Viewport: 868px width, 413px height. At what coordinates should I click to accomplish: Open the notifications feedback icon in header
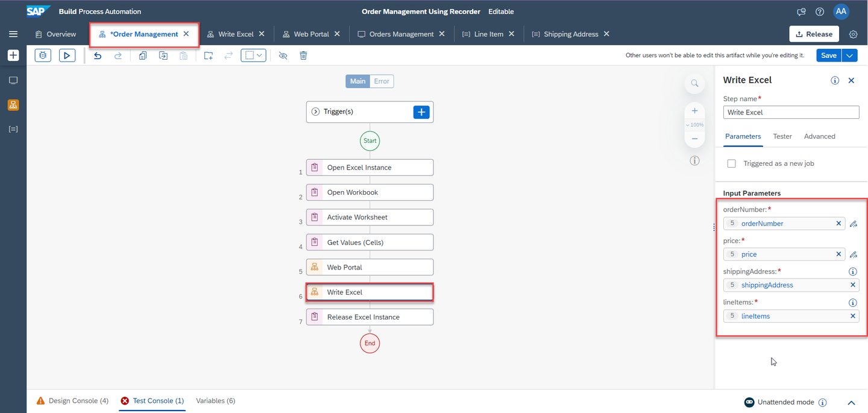801,11
